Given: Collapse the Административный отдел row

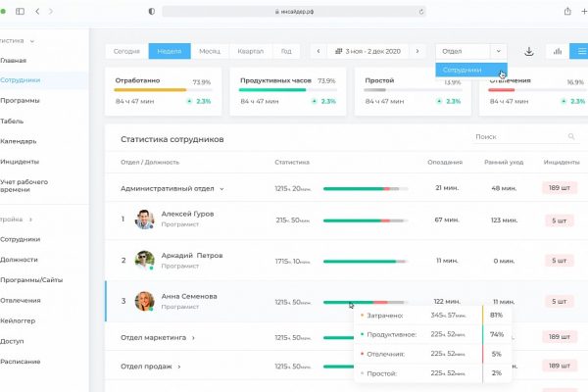Looking at the screenshot, I should [221, 189].
